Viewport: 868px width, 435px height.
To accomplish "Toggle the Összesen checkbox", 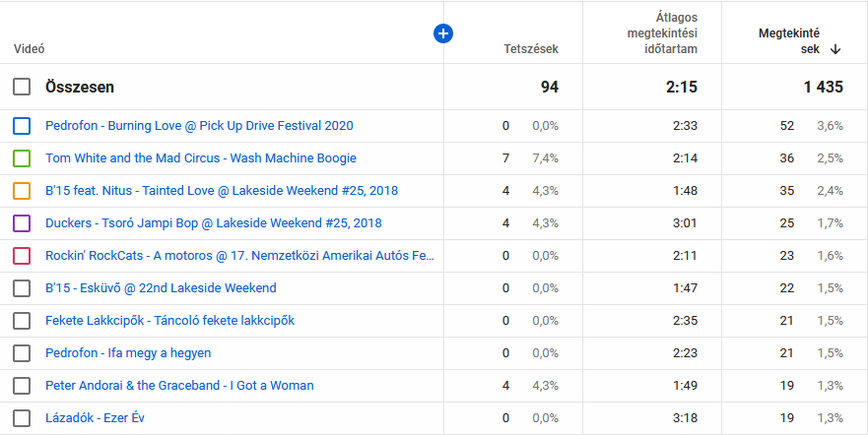I will pos(22,88).
